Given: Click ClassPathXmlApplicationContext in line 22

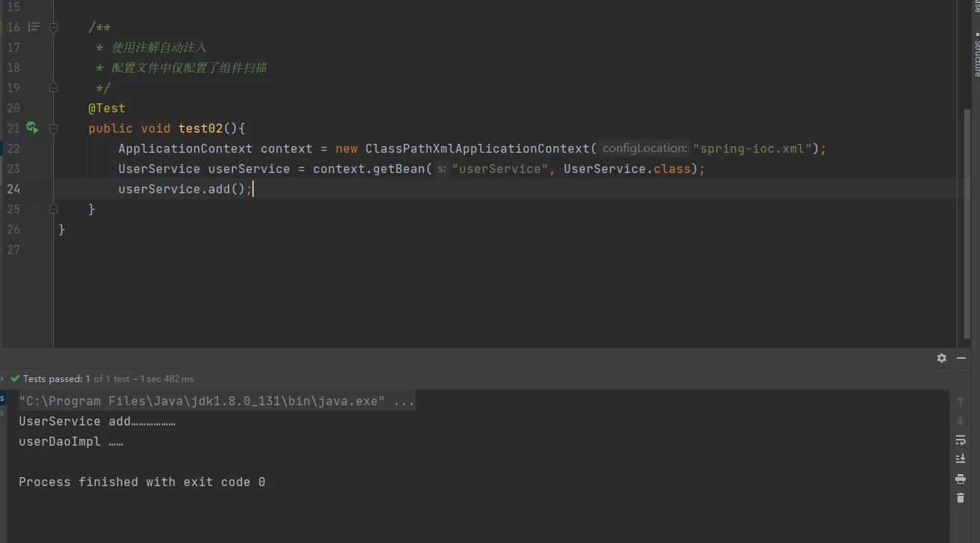Looking at the screenshot, I should [x=478, y=148].
